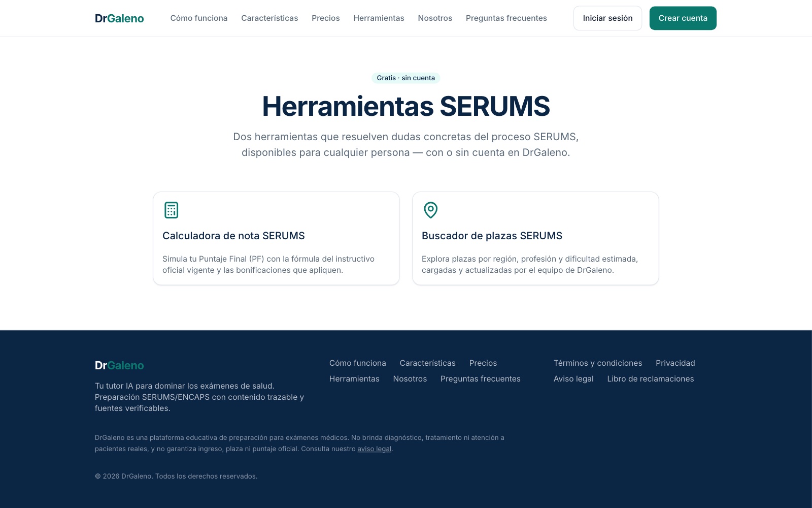Go to Preguntas frecuentes in the header
This screenshot has height=508, width=812.
coord(506,18)
